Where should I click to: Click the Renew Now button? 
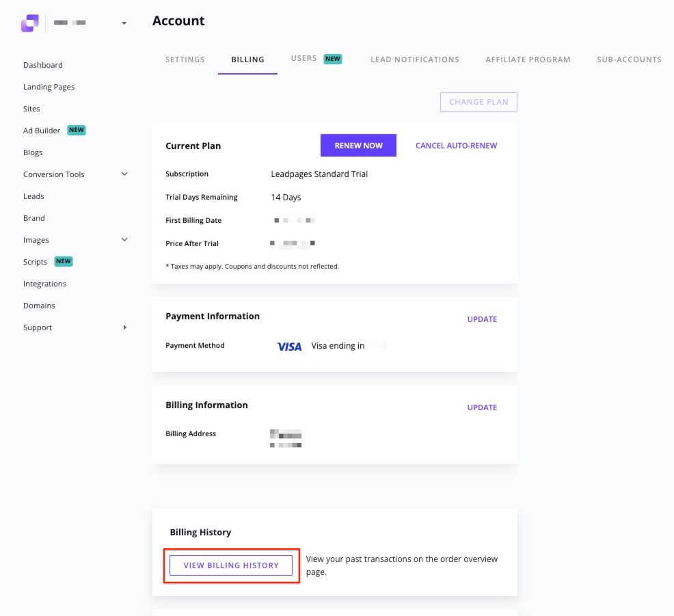pyautogui.click(x=358, y=145)
